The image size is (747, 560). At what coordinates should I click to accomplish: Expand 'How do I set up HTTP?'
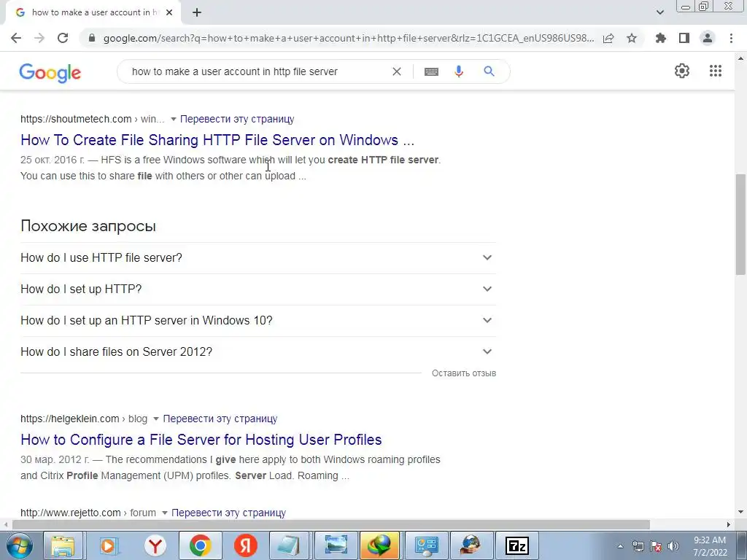click(258, 289)
